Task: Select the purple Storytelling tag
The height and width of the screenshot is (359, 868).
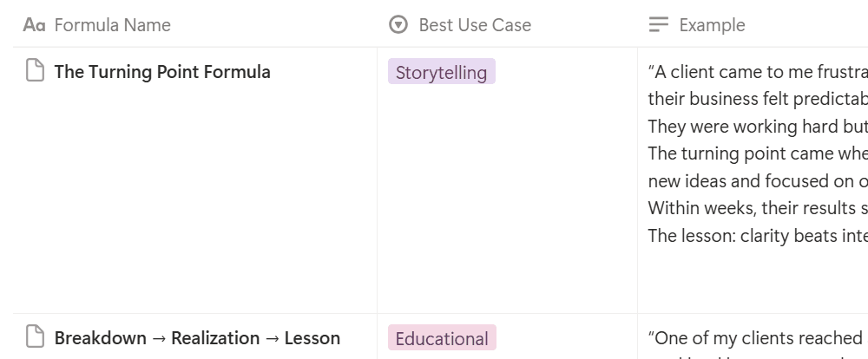Action: (441, 72)
